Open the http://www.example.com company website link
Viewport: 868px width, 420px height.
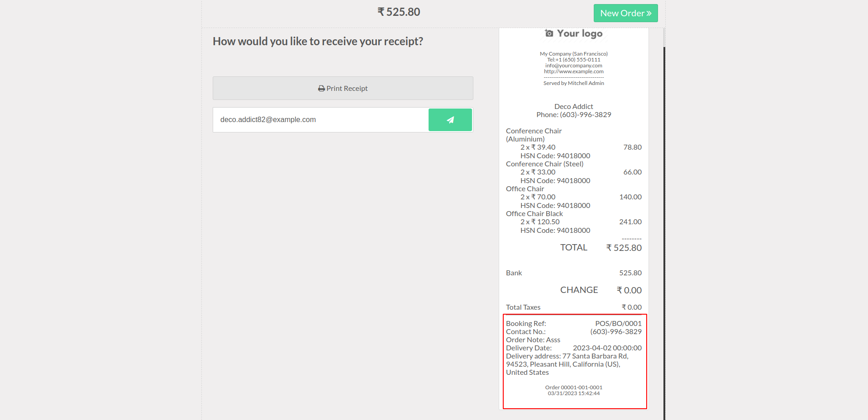pyautogui.click(x=573, y=71)
